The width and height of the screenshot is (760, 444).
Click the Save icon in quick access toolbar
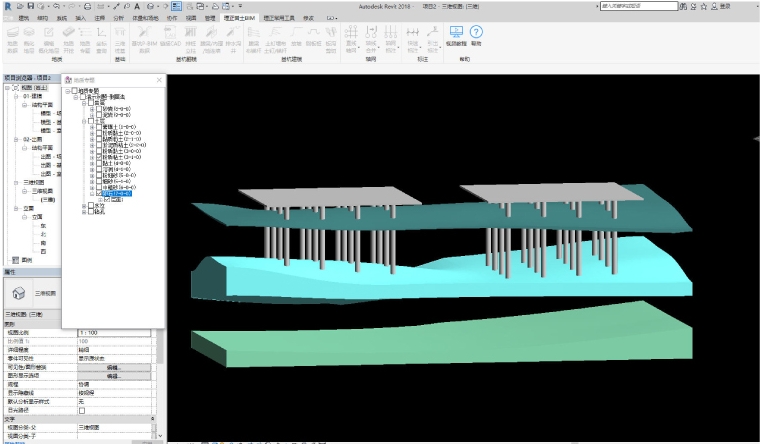click(32, 6)
